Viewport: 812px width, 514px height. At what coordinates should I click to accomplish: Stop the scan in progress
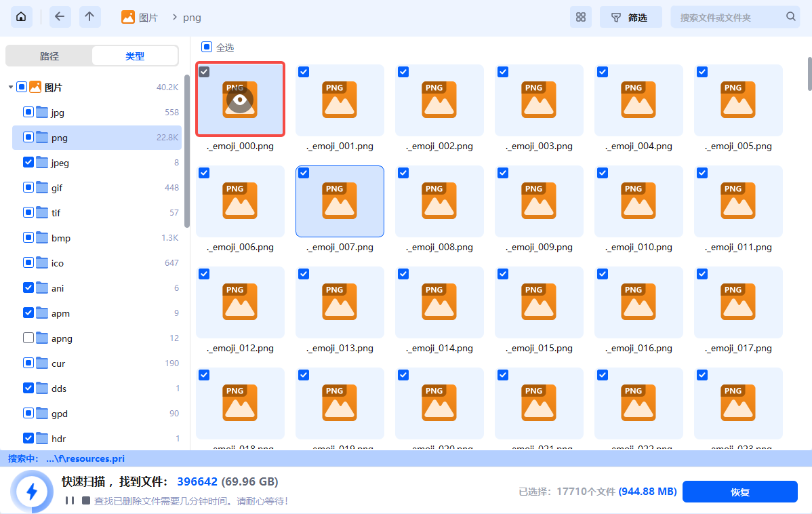click(86, 500)
